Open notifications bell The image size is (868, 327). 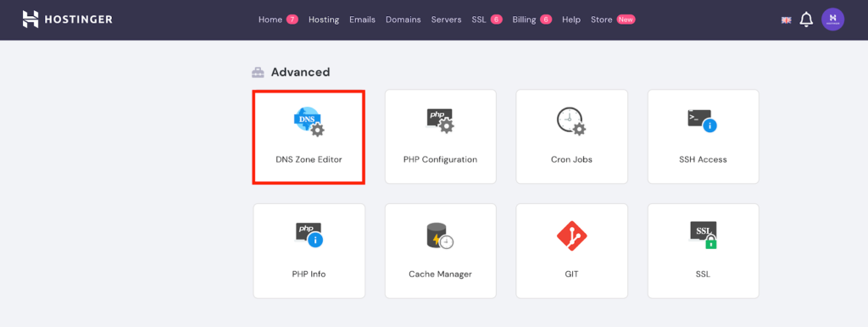click(x=806, y=20)
